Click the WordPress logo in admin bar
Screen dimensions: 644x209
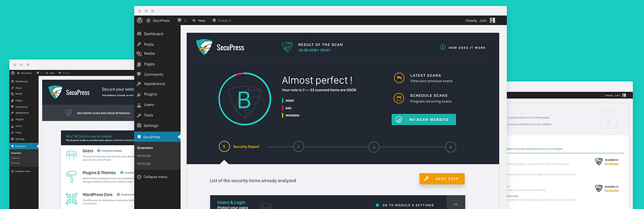point(140,20)
